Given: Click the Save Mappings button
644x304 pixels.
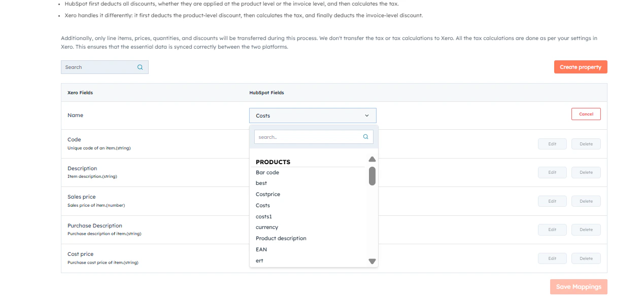Looking at the screenshot, I should coord(579,287).
